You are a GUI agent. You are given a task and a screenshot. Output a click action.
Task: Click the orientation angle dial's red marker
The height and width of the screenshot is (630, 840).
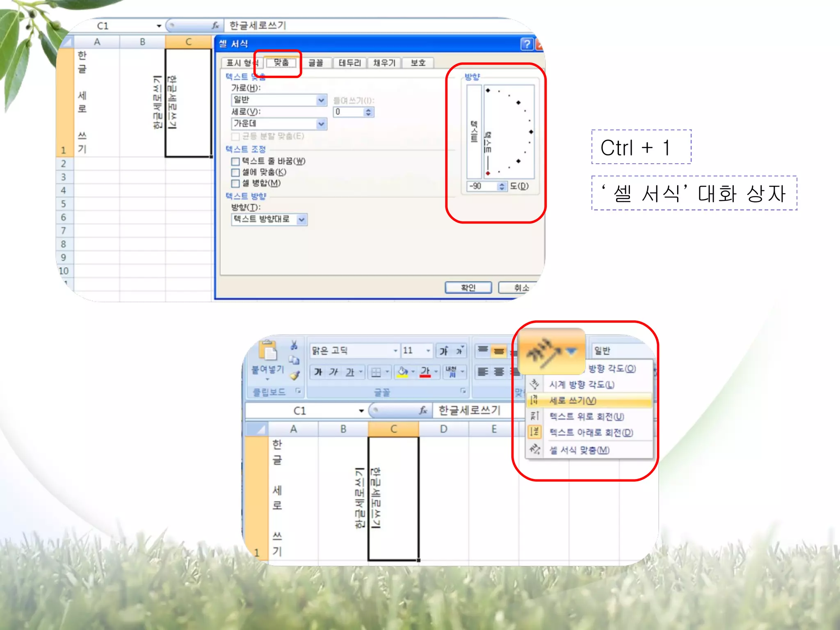488,173
